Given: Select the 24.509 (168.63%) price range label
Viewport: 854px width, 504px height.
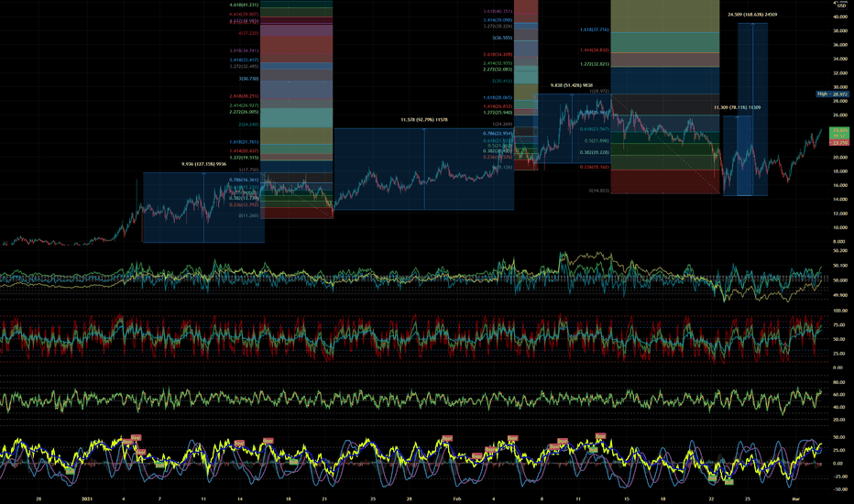Looking at the screenshot, I should pos(752,15).
